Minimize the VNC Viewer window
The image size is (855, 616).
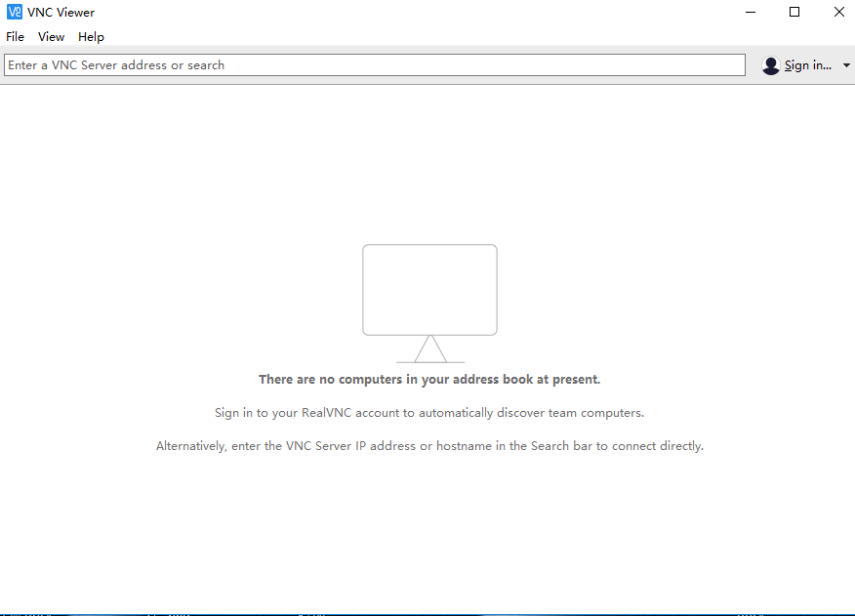(x=751, y=13)
